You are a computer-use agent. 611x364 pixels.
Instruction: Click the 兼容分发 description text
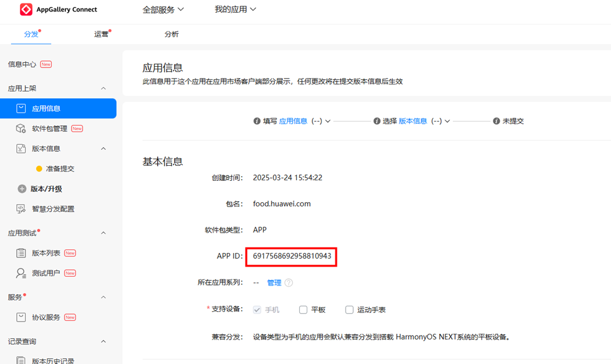(x=382, y=337)
